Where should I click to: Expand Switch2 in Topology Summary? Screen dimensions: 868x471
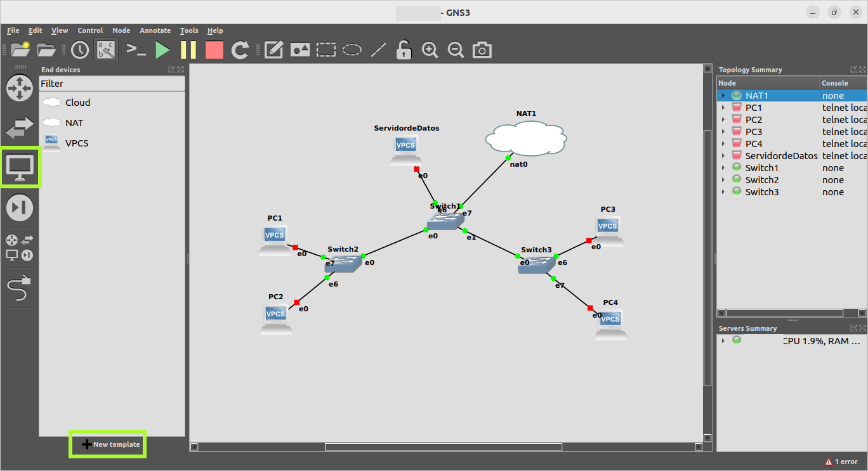coord(723,180)
